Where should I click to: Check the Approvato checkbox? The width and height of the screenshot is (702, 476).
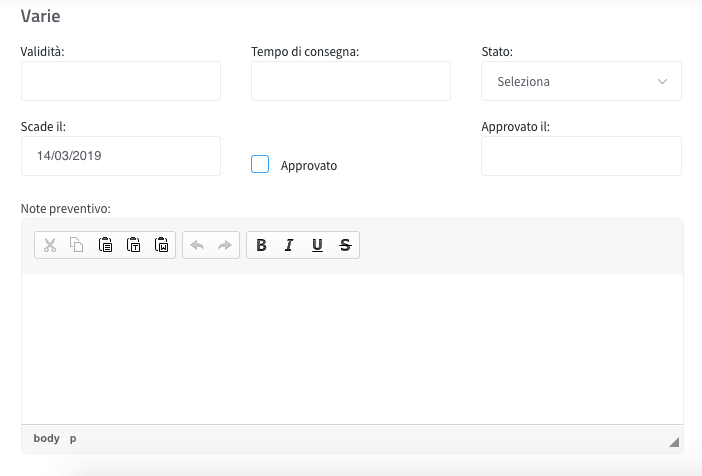pyautogui.click(x=260, y=164)
